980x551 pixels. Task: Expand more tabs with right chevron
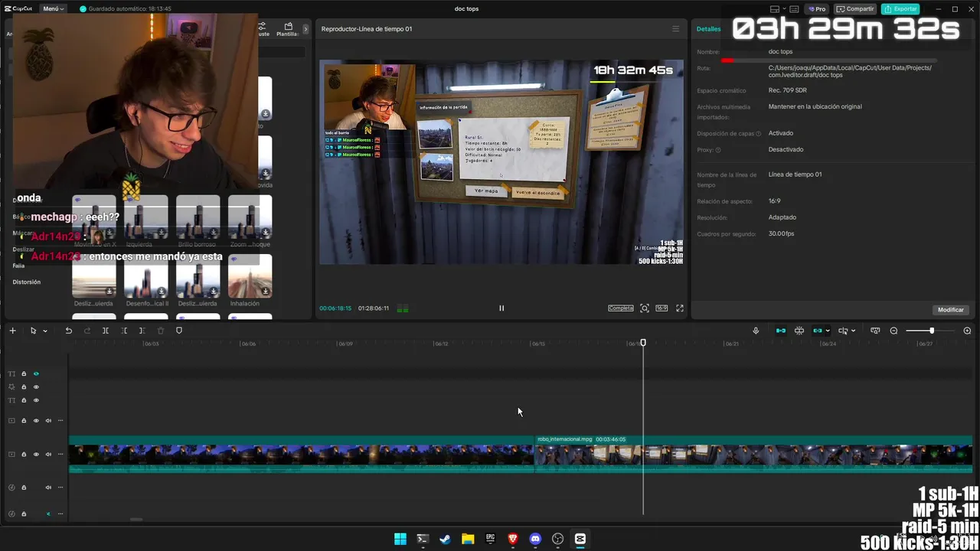305,29
